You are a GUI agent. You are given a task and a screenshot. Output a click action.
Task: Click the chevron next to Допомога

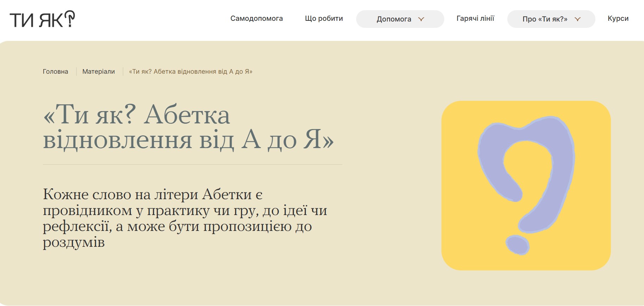(421, 19)
